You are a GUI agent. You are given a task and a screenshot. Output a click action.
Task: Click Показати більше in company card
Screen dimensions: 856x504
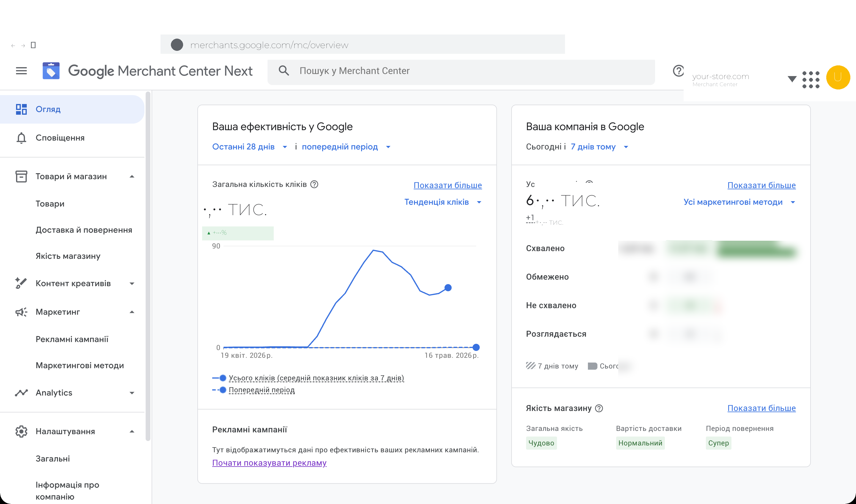761,185
